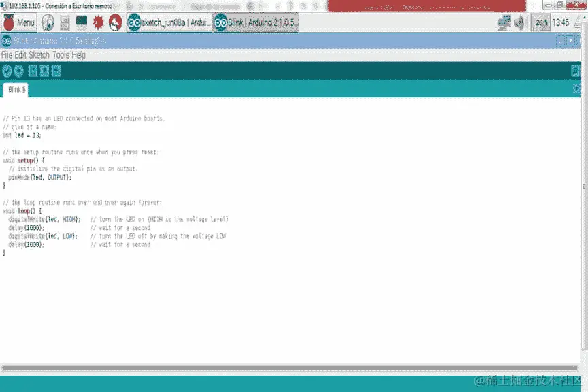
Task: Click the Upload sketch arrow icon
Action: click(x=18, y=71)
